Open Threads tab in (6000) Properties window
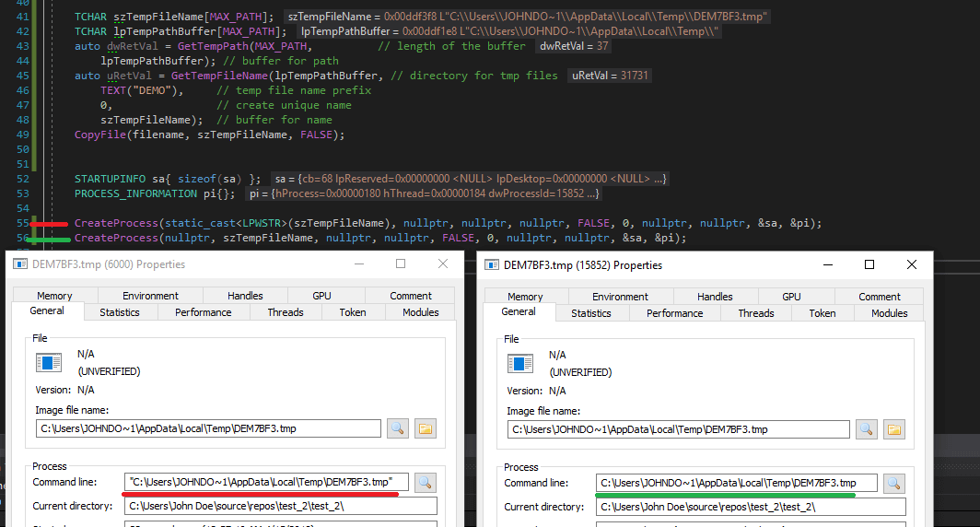 (285, 312)
